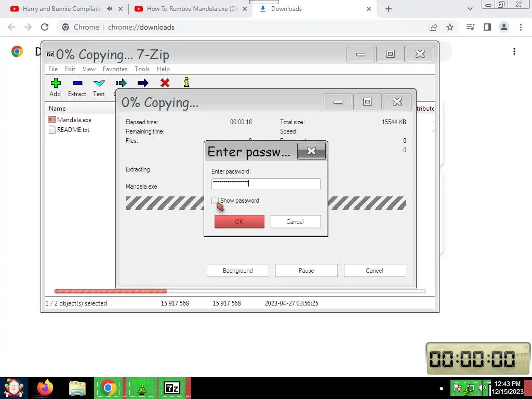Click the Pause button
The height and width of the screenshot is (399, 532).
click(307, 270)
